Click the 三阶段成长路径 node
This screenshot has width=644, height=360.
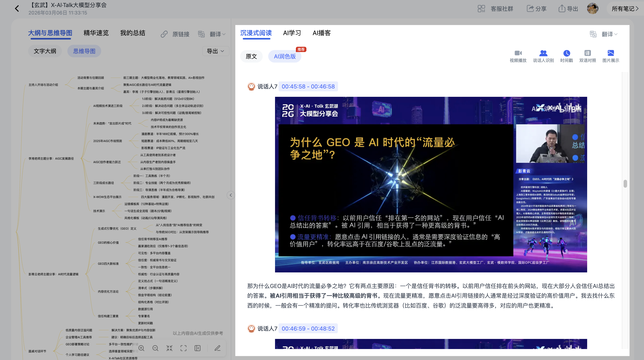[x=104, y=183]
